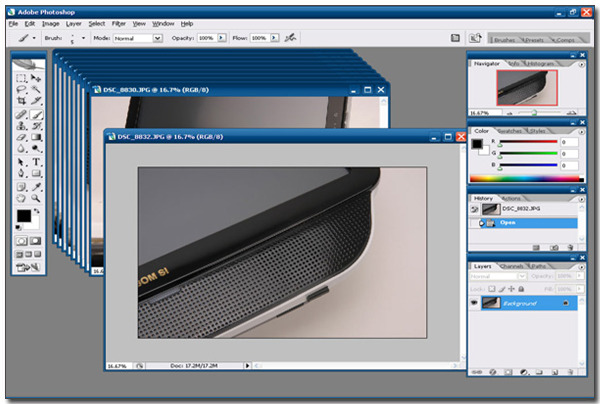Click the foreground color swatch in toolbox
This screenshot has height=404, width=600.
tap(23, 216)
